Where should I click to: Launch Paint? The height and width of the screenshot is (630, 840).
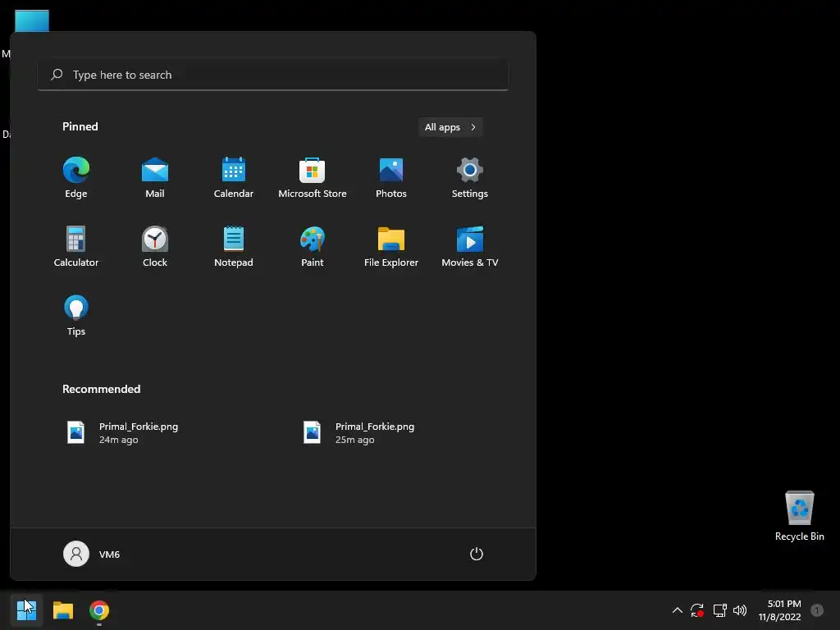313,246
